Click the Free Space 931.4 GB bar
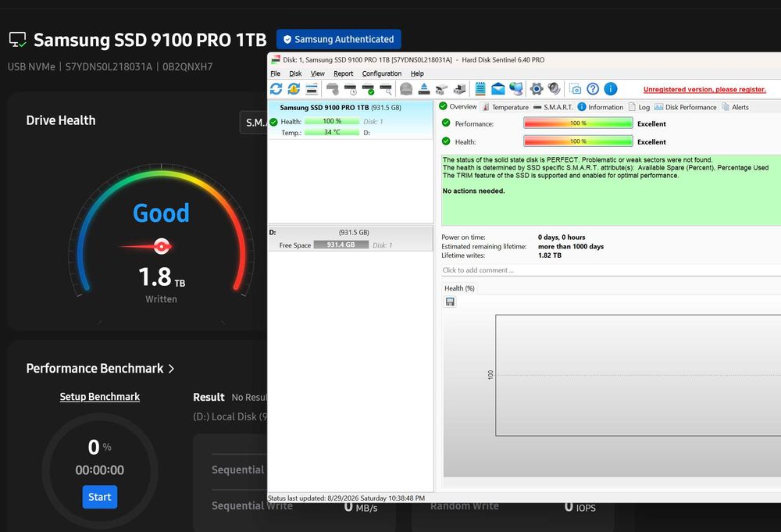781x532 pixels. [341, 245]
